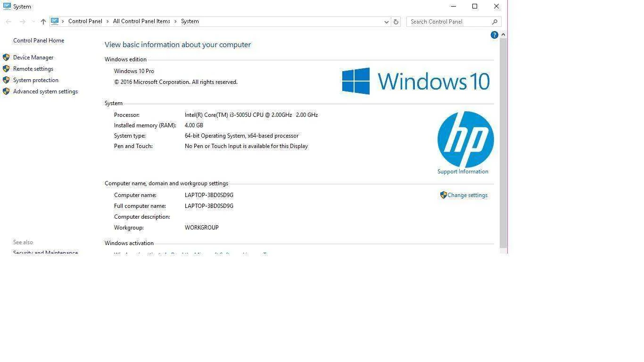The width and height of the screenshot is (644, 362).
Task: Click the Windows 10 Pro edition text
Action: [134, 71]
